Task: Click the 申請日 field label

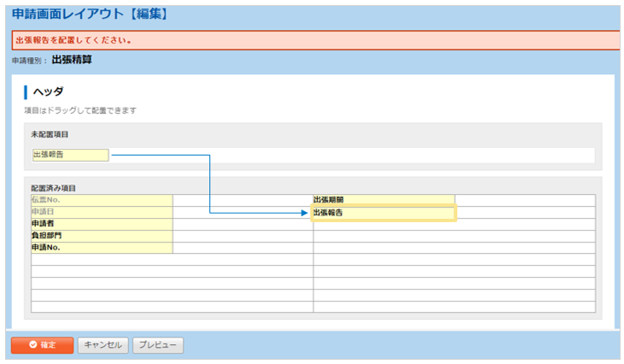Action: click(102, 212)
